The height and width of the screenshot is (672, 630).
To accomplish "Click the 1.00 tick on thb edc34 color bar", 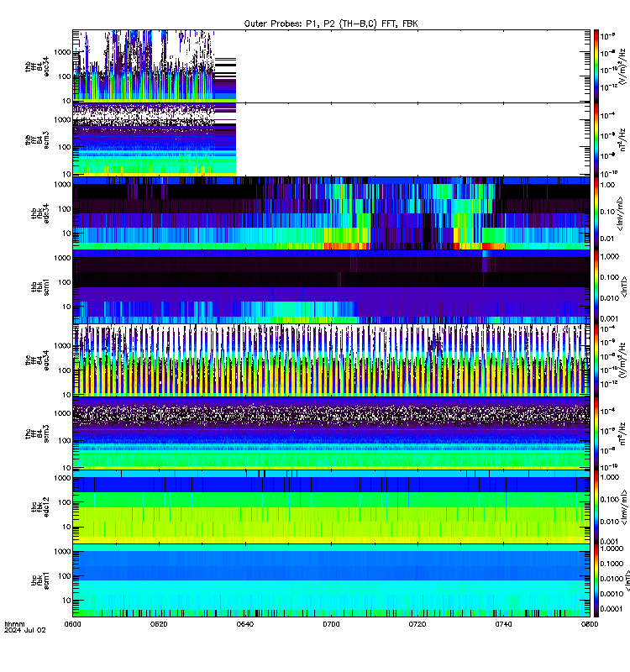I will [607, 185].
